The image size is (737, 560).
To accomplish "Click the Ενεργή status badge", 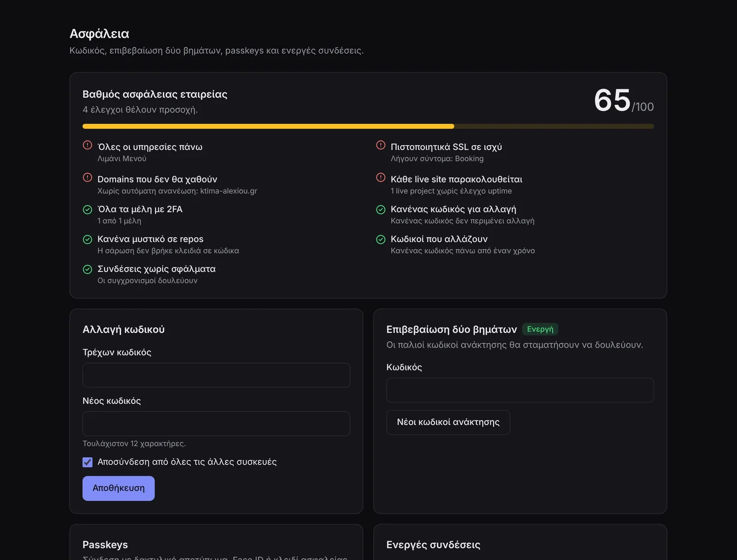I will pos(540,329).
